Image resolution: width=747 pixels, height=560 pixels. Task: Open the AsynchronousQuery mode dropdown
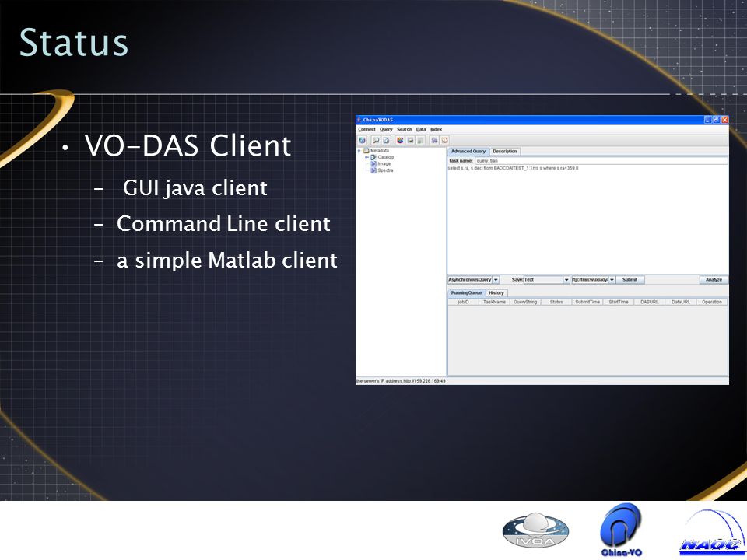click(x=496, y=280)
